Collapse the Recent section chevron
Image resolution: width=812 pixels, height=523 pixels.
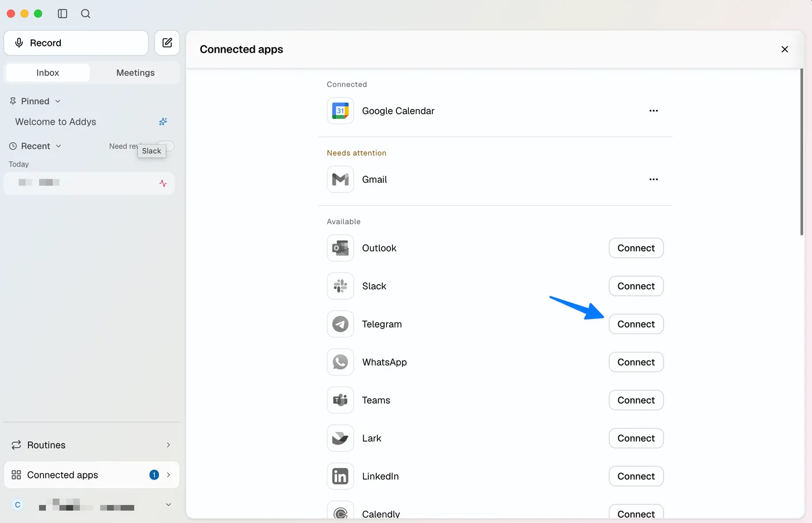click(x=59, y=146)
